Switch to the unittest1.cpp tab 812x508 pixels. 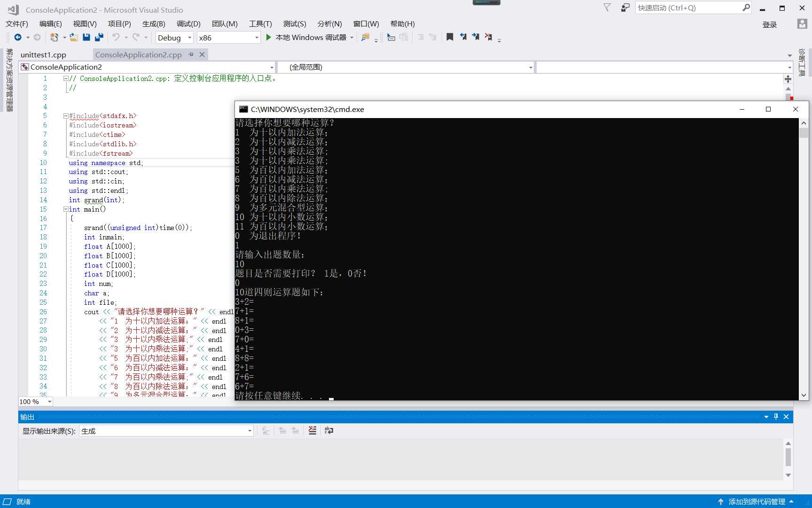(x=43, y=55)
